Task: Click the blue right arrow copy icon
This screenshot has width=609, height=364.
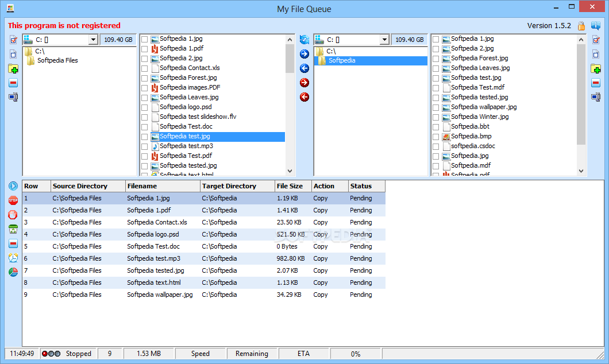Action: pyautogui.click(x=304, y=54)
